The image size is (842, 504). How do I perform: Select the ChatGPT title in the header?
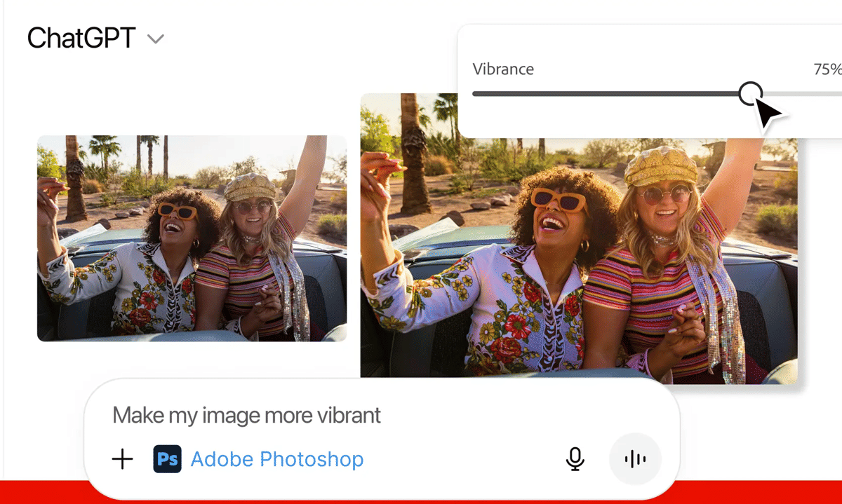(81, 38)
